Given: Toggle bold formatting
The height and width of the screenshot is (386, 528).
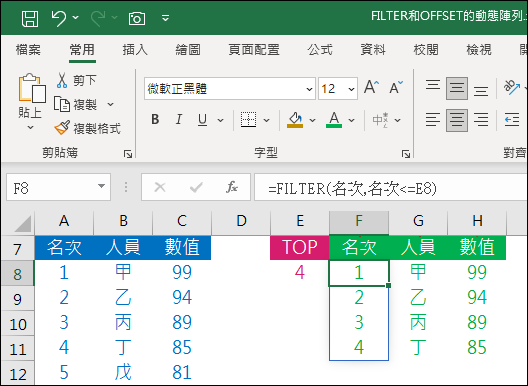Looking at the screenshot, I should click(x=155, y=119).
